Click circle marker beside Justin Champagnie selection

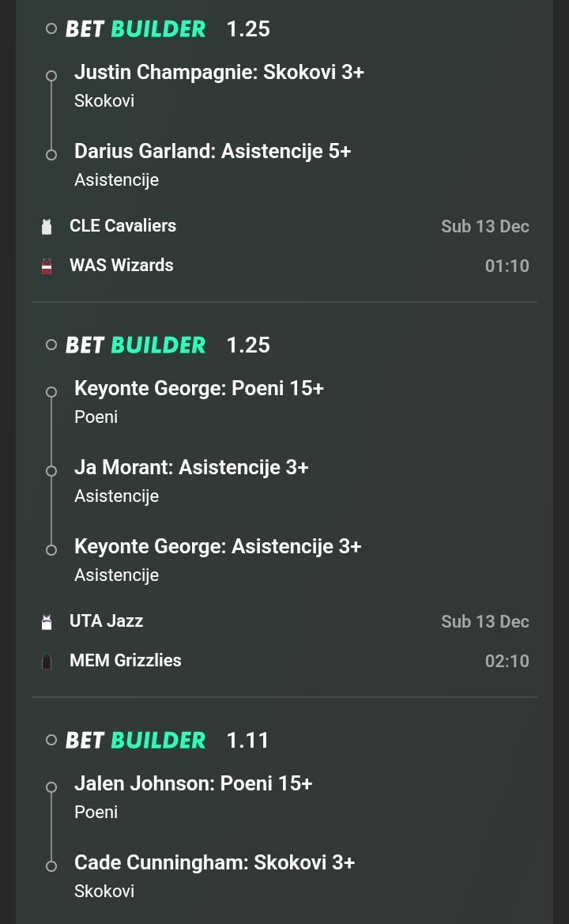click(x=51, y=76)
